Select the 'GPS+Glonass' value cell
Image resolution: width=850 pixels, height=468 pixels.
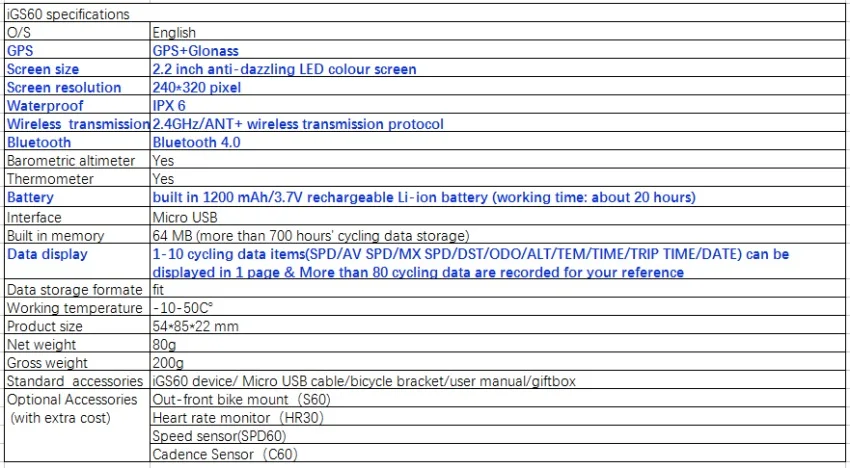point(498,50)
